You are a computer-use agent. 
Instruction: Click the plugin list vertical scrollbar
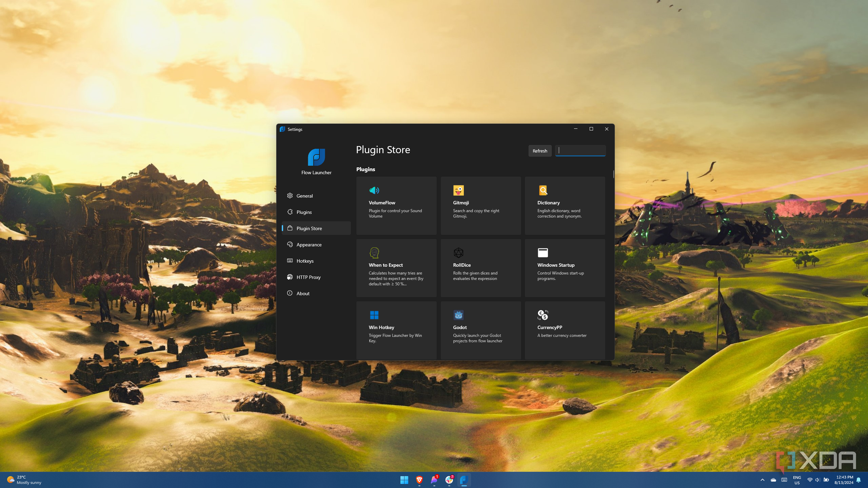pyautogui.click(x=613, y=174)
